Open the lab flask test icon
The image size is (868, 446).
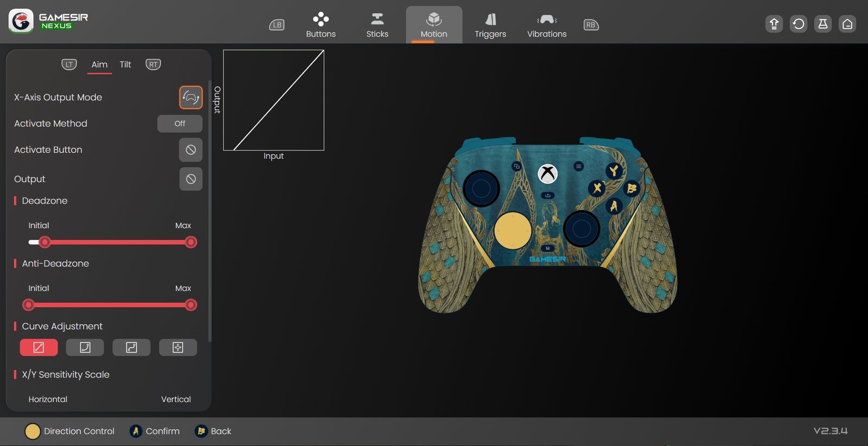pos(822,24)
